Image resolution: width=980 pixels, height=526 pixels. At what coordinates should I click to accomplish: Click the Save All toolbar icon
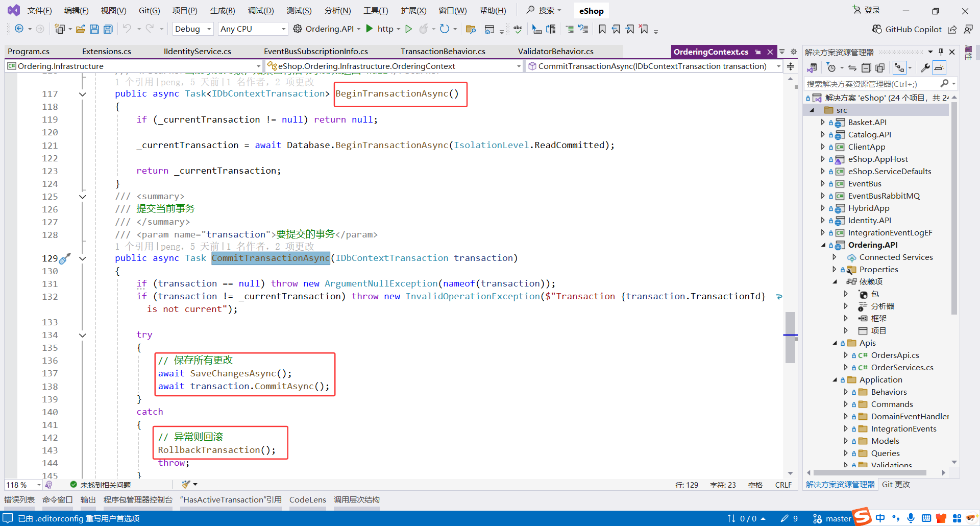tap(108, 29)
